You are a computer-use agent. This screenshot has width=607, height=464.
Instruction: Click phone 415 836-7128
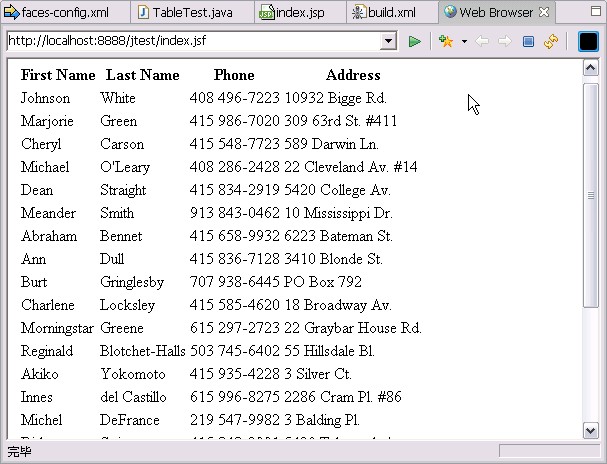[235, 259]
